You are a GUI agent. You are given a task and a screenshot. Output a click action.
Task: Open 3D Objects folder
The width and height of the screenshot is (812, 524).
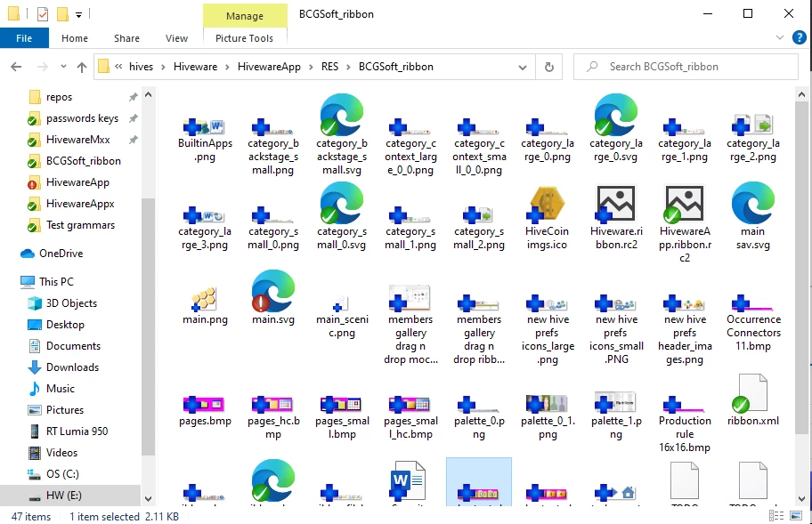(x=71, y=303)
